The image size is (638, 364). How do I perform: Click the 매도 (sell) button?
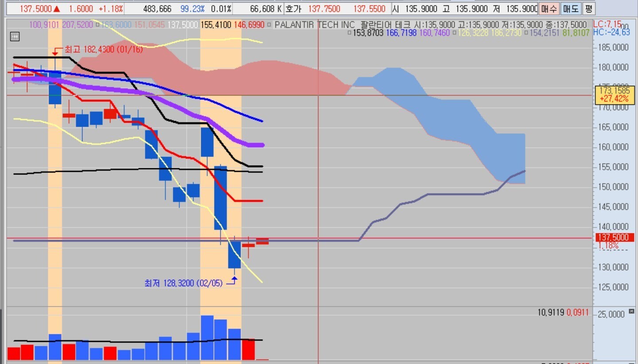[x=570, y=8]
